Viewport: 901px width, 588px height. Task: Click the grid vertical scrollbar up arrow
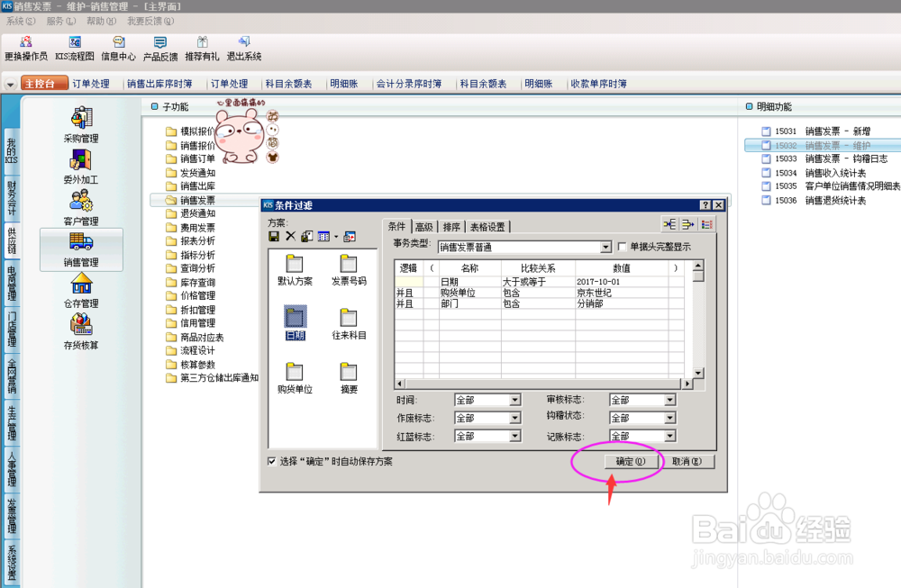click(698, 266)
